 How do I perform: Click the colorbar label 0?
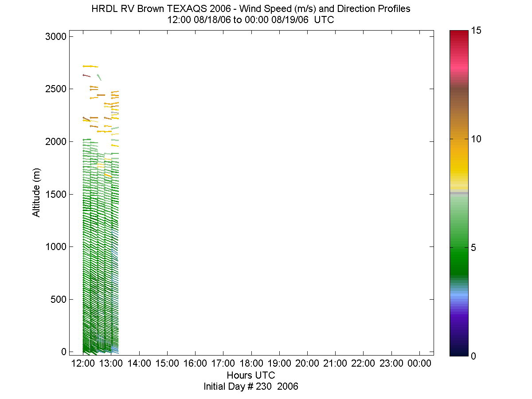pos(473,356)
